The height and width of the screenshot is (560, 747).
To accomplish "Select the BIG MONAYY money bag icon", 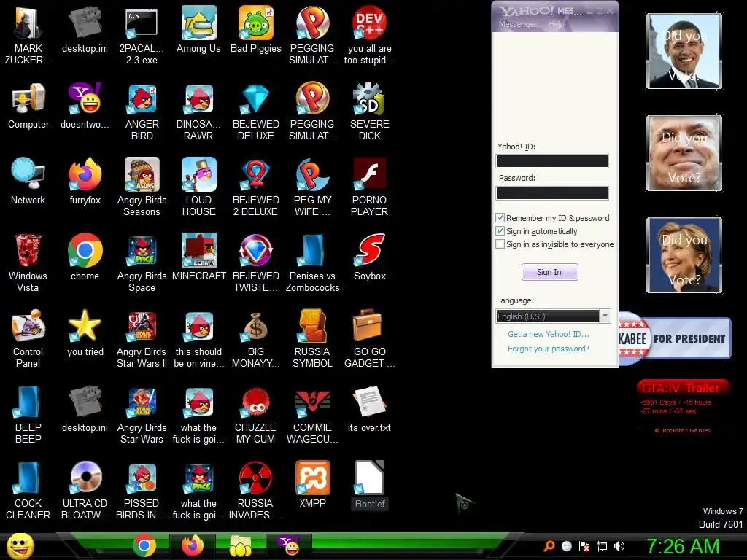I will pyautogui.click(x=256, y=338).
